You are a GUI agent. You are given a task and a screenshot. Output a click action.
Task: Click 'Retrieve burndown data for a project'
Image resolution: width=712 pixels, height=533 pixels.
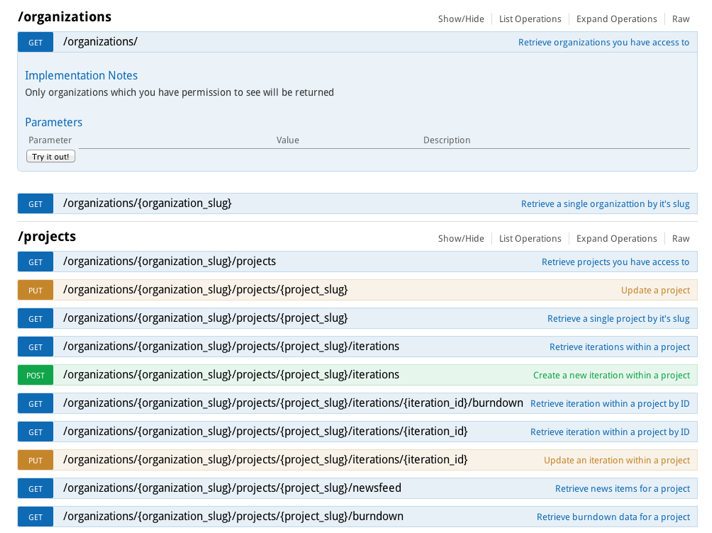coord(612,517)
